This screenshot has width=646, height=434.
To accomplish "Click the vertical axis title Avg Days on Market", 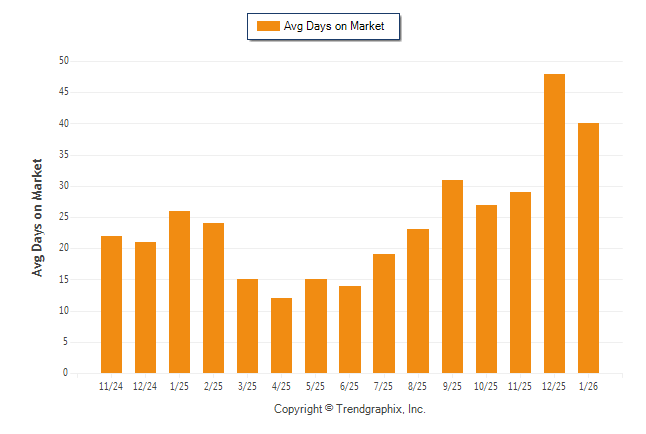I will point(38,217).
